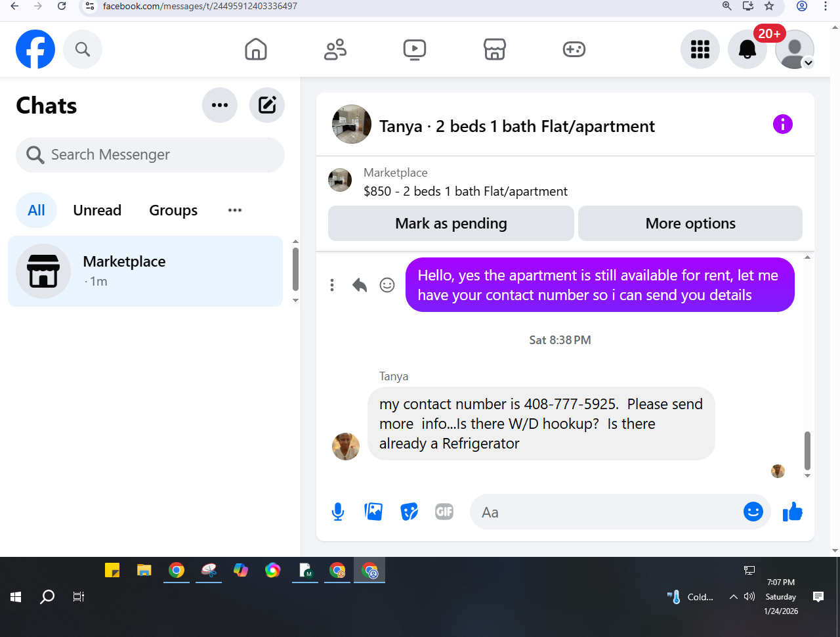Viewport: 840px width, 637px height.
Task: Open the Windows Start menu
Action: point(16,597)
